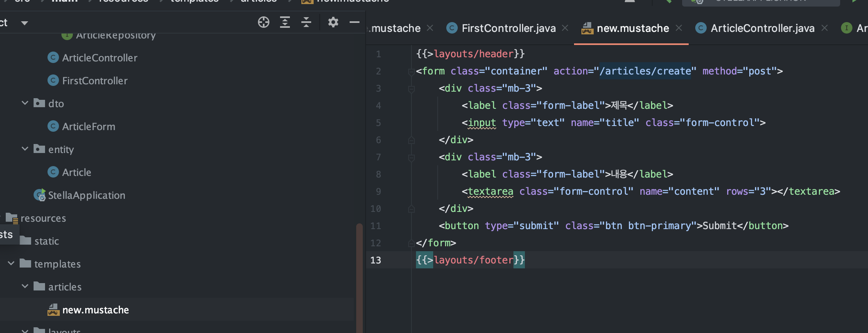Click StellaApplication run icon in tree

(40, 195)
